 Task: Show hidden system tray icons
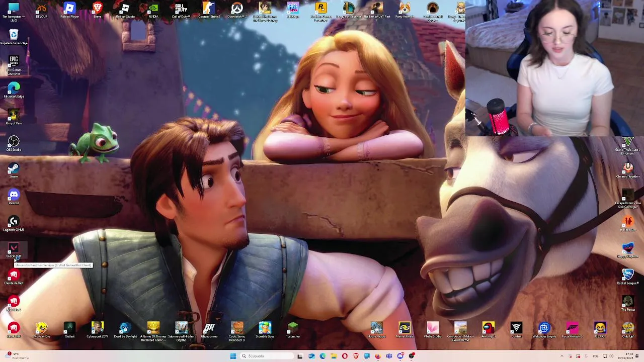(x=562, y=356)
